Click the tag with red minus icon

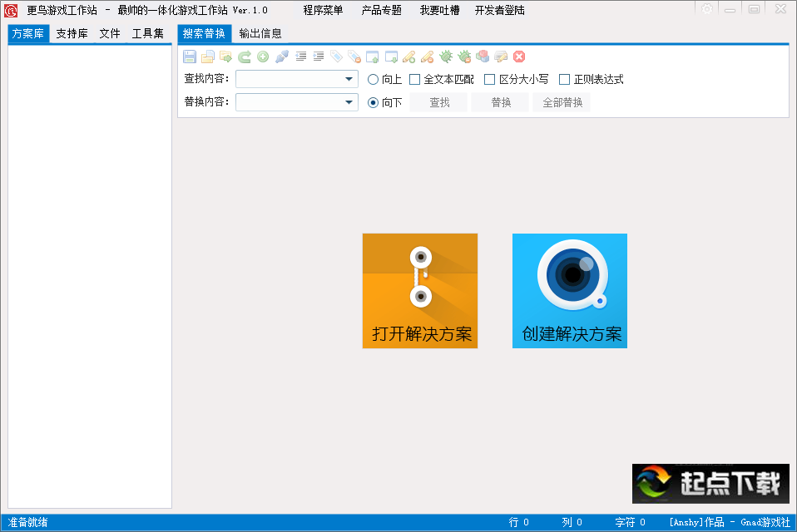tap(354, 57)
